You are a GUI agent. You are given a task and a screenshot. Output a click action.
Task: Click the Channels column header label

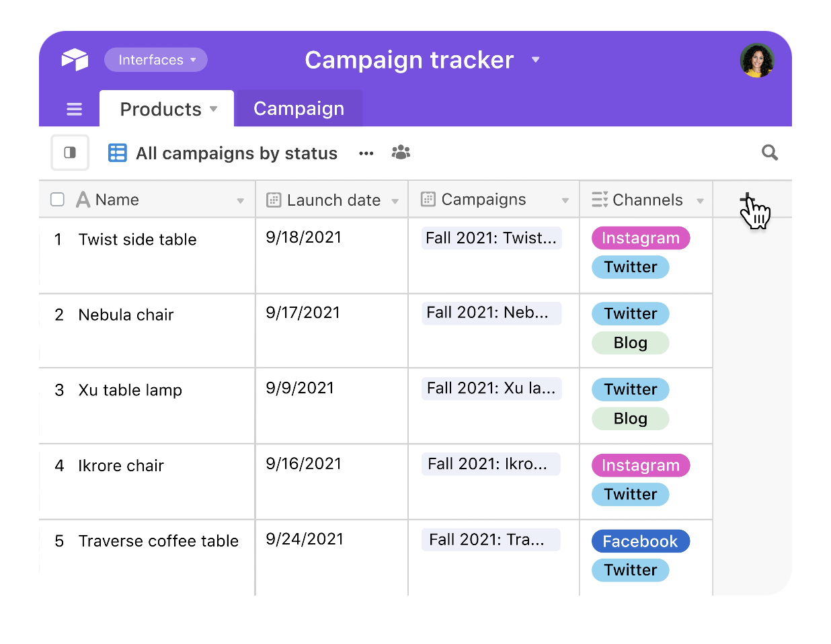pos(647,200)
